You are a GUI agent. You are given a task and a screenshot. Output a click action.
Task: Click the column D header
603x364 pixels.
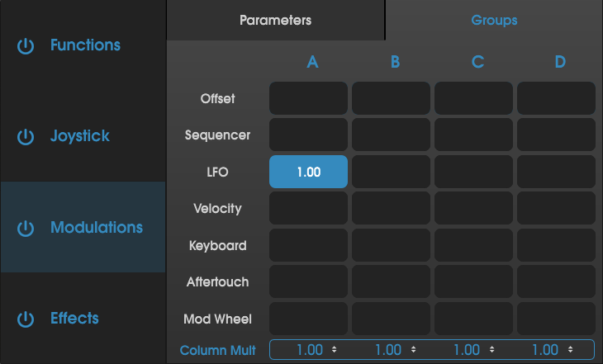point(560,62)
